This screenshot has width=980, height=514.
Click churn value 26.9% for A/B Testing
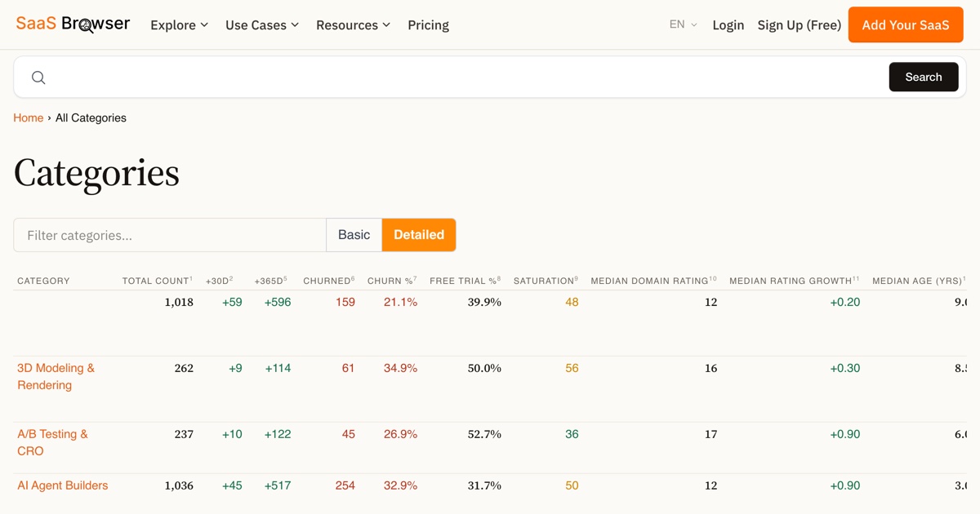400,434
